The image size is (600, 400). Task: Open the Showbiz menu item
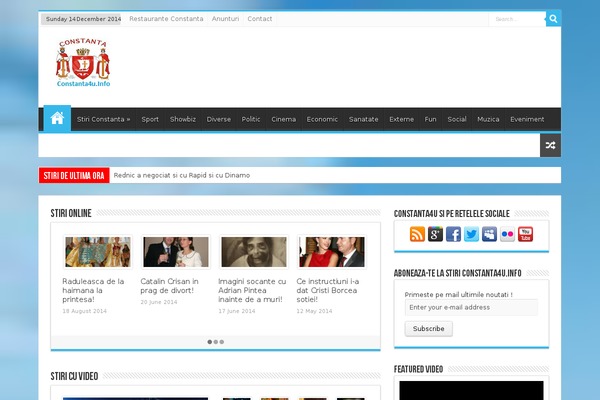183,119
